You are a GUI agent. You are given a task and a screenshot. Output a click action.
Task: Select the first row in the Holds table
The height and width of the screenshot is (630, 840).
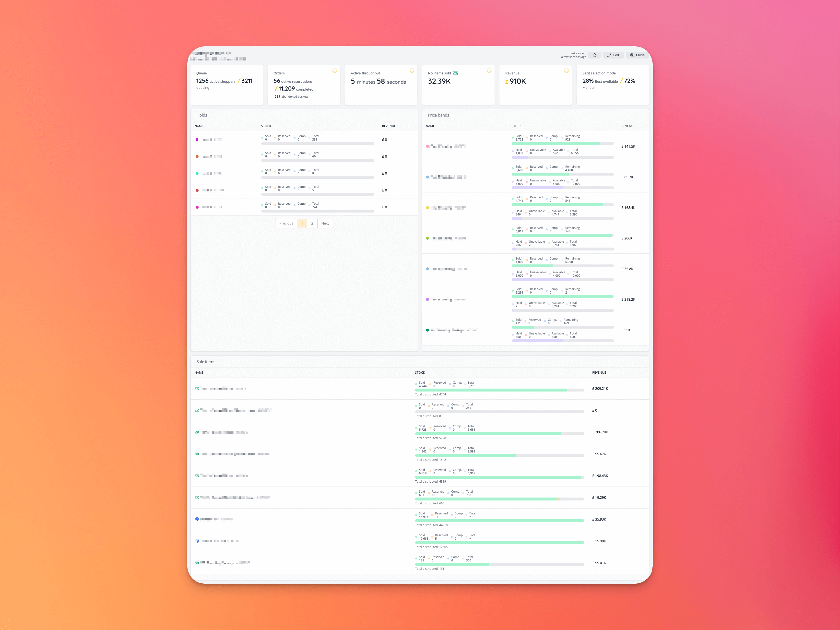(266, 139)
